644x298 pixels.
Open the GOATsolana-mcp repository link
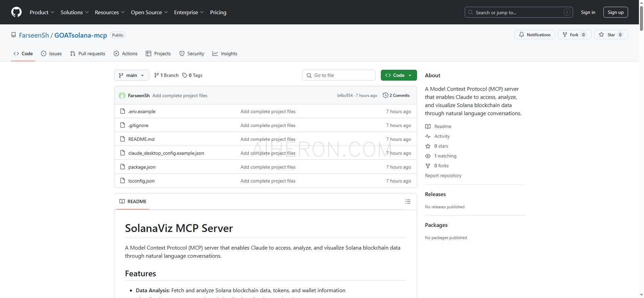[x=80, y=35]
